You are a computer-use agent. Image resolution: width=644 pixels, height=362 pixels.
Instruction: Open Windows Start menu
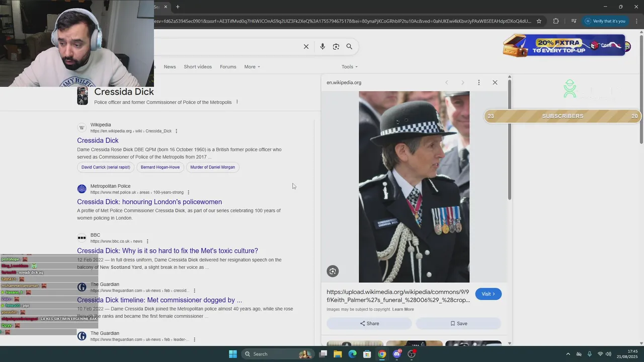232,354
